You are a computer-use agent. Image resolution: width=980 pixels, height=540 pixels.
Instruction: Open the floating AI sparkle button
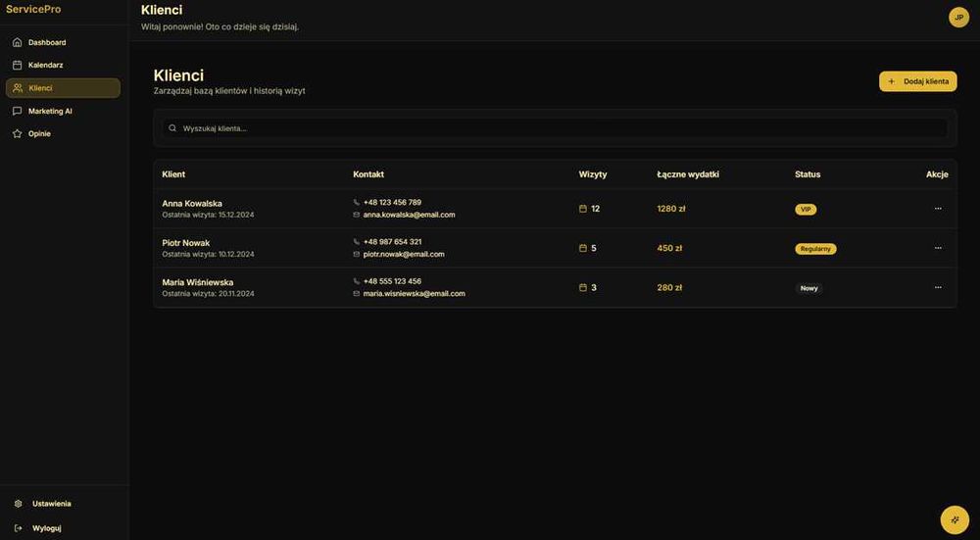tap(955, 519)
